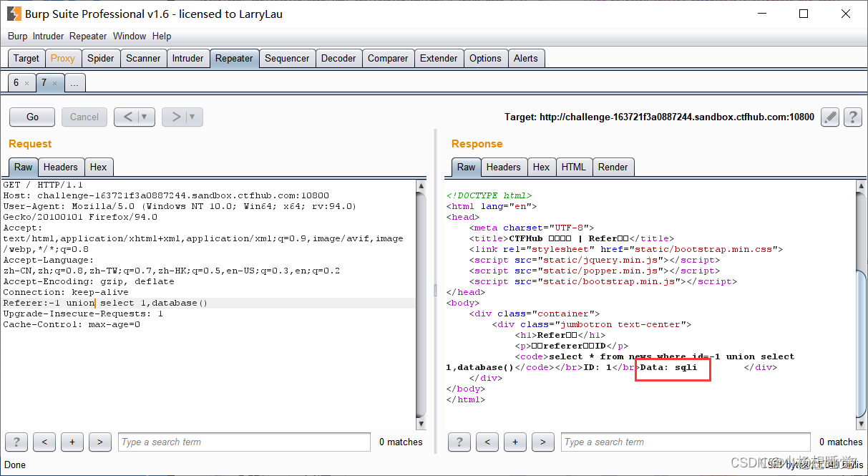Click the plus button in response search bar
868x476 pixels.
point(515,442)
